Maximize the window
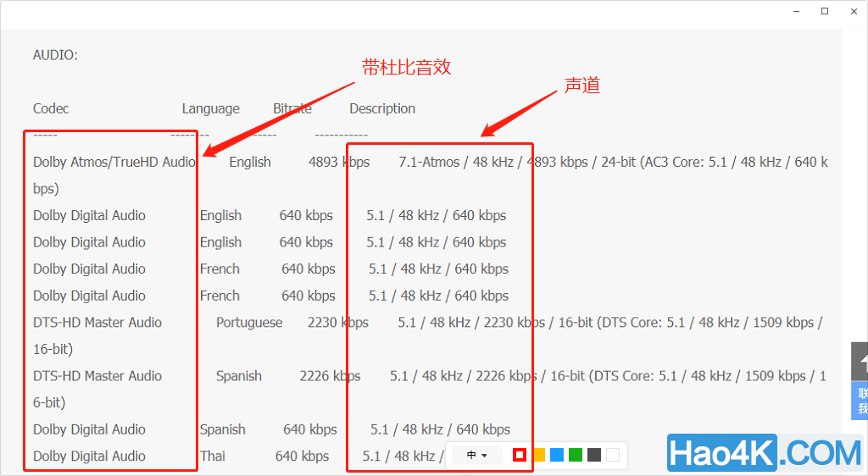Image resolution: width=868 pixels, height=476 pixels. [825, 11]
